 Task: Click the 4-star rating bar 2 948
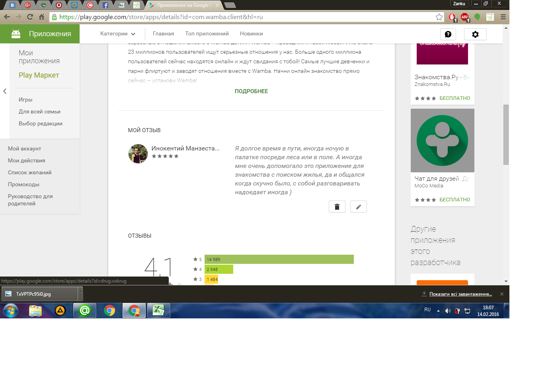pyautogui.click(x=219, y=269)
